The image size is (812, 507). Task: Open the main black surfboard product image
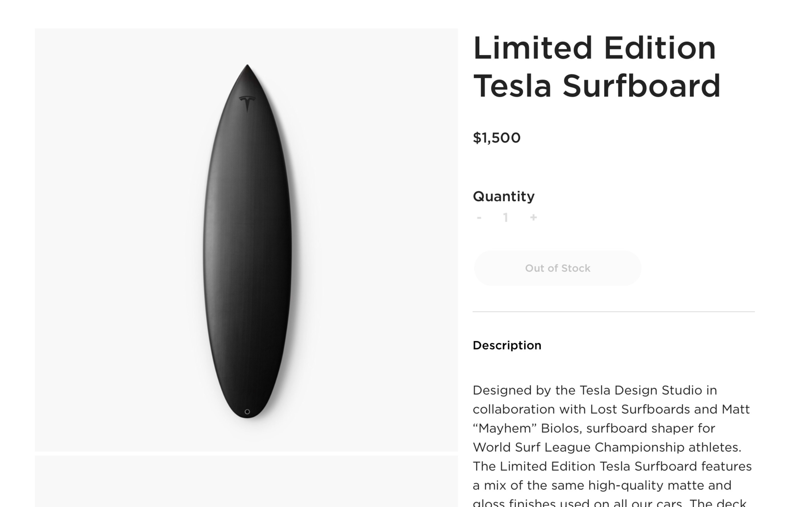point(246,240)
